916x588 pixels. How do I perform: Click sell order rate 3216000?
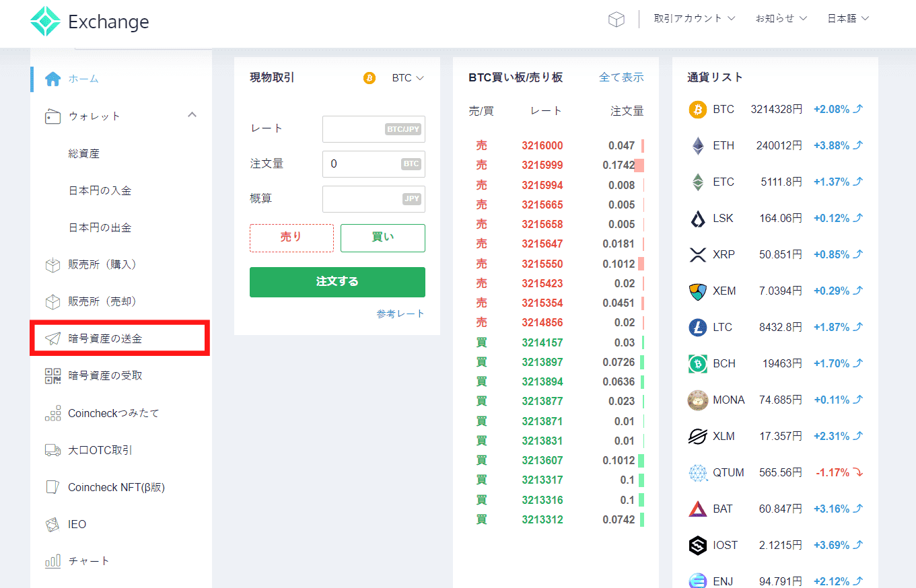(542, 145)
